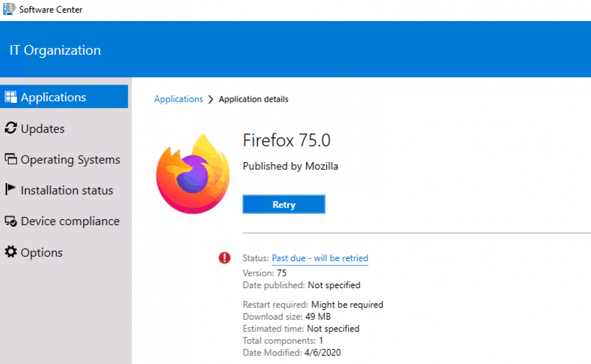Click the 'Restart required: Might be required' line
This screenshot has height=364, width=591.
[x=313, y=304]
